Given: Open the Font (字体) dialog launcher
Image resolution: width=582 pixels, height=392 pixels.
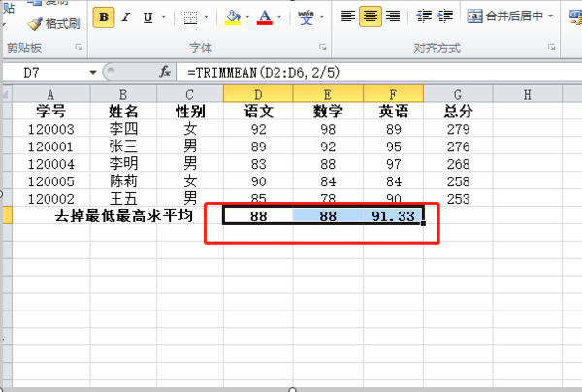Looking at the screenshot, I should tap(322, 47).
